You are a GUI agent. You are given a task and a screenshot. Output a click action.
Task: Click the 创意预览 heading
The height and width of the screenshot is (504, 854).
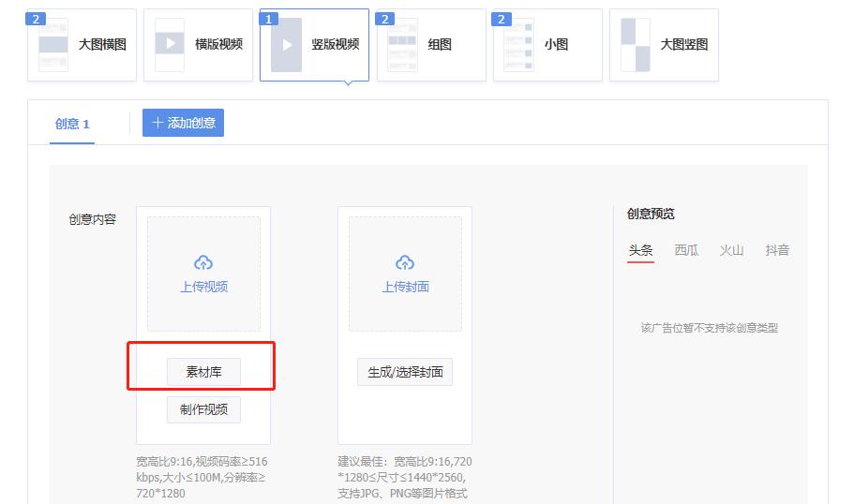651,214
